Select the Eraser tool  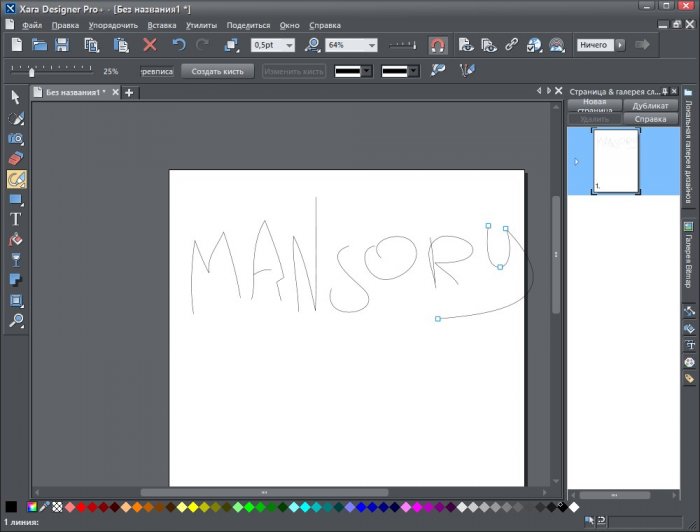16,158
